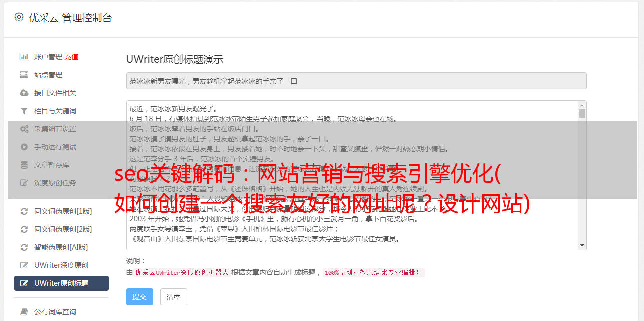Click the 优采云UWriter深度原创机器人 link text
The image size is (644, 321).
182,273
